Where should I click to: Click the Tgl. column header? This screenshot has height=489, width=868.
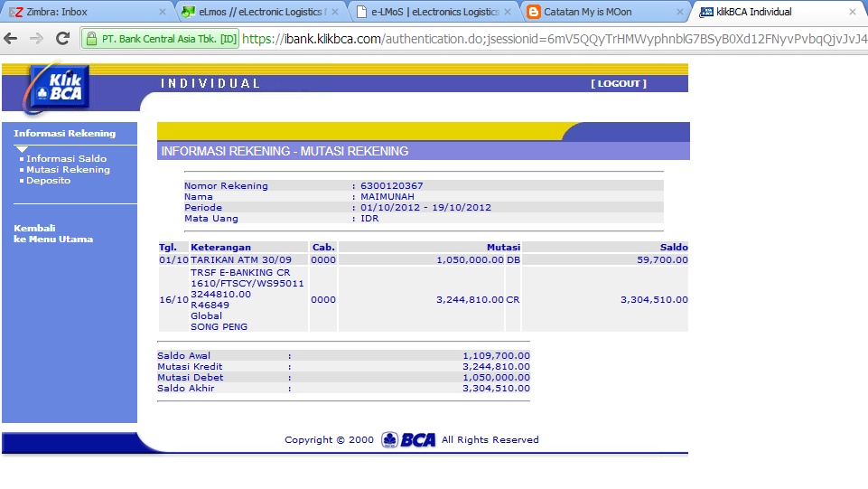(168, 248)
